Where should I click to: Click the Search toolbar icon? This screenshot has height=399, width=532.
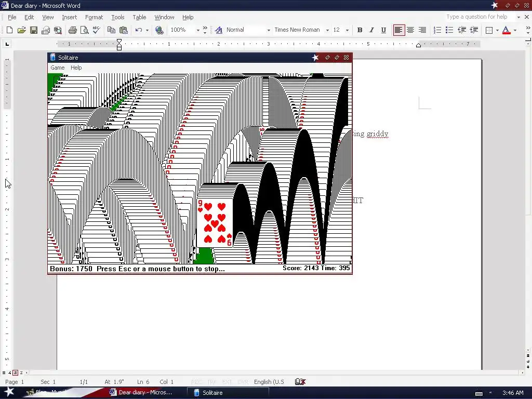coord(58,30)
